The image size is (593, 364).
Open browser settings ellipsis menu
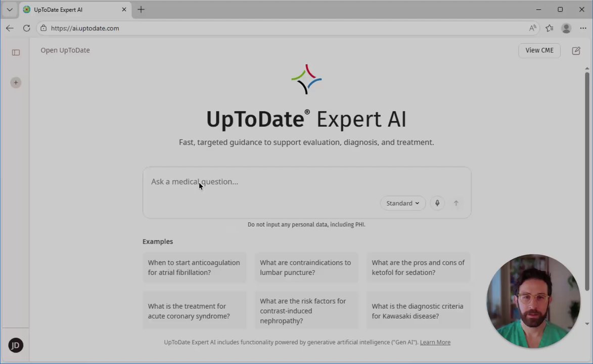coord(583,28)
